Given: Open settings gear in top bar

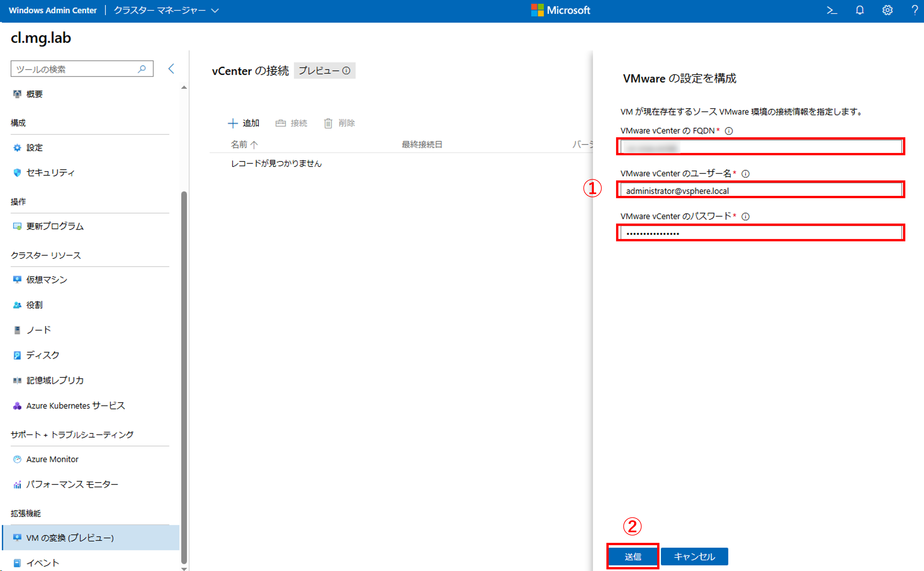Looking at the screenshot, I should (x=887, y=10).
